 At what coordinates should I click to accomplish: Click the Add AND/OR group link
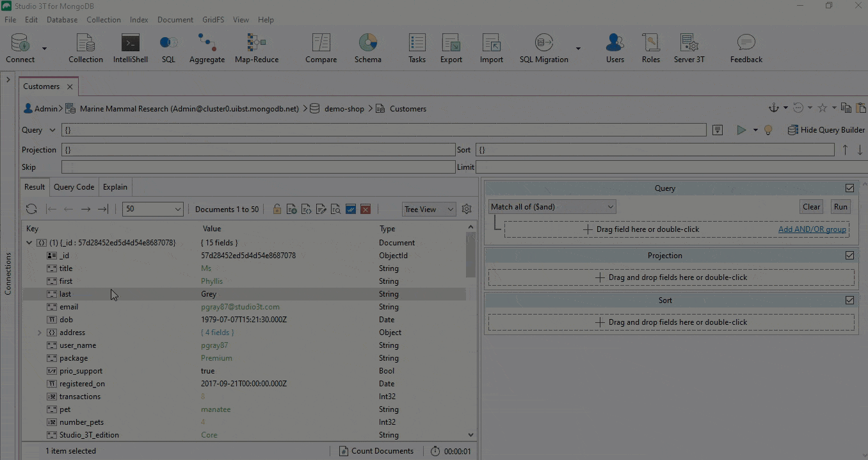point(812,229)
